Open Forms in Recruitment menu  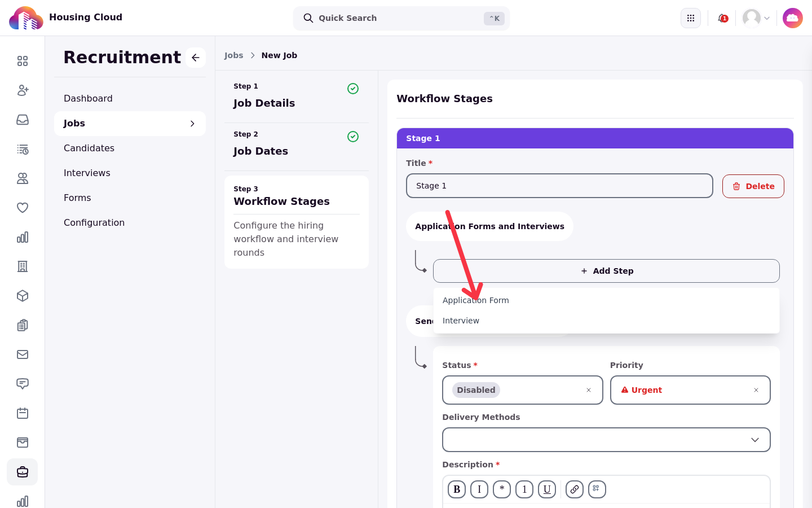pos(130,198)
